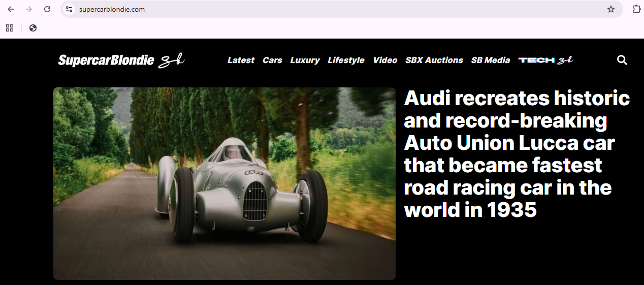Open the Latest menu item
The width and height of the screenshot is (644, 285).
241,60
